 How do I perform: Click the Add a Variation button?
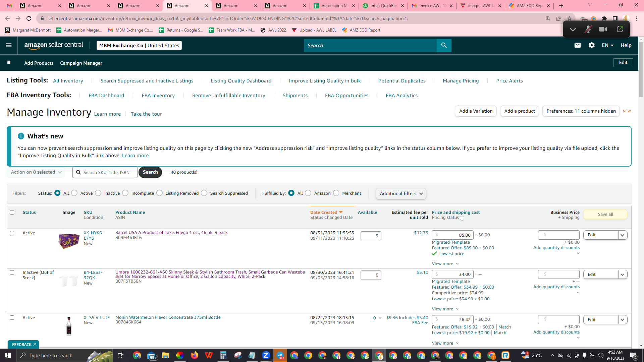(x=476, y=111)
